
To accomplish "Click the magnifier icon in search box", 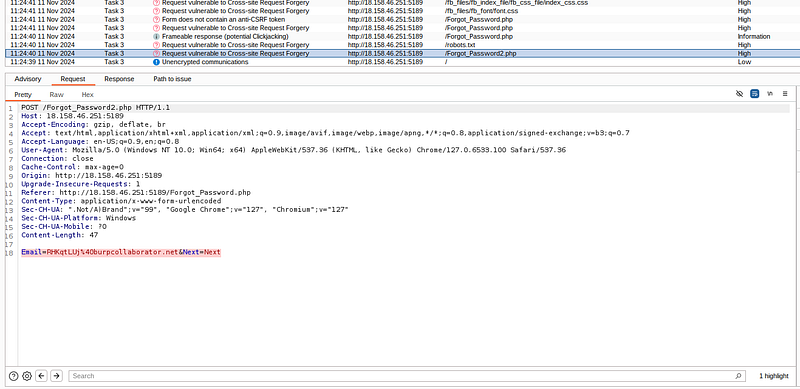I will click(738, 376).
